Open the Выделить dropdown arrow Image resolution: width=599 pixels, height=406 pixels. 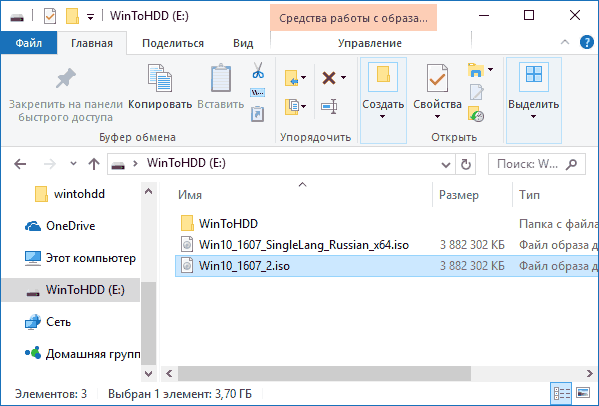(534, 116)
